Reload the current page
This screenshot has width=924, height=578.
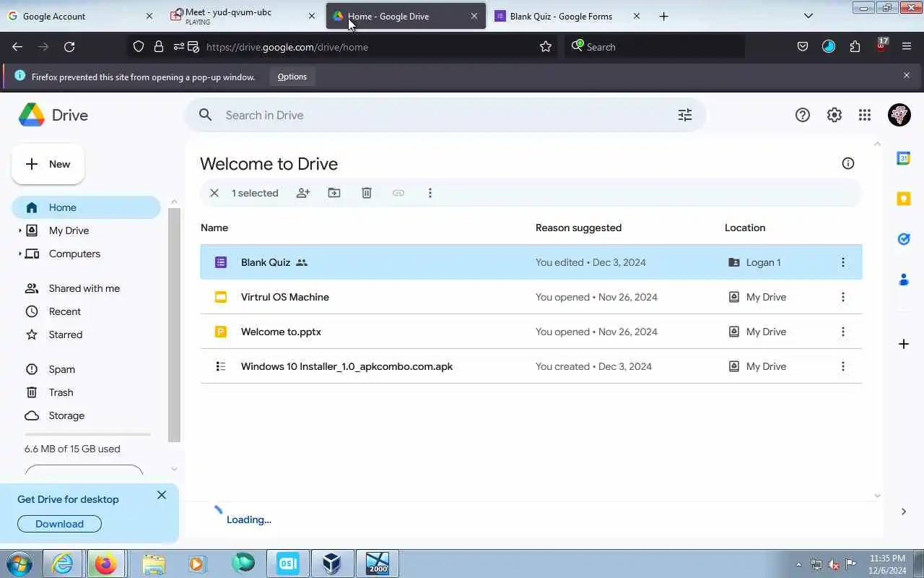(69, 47)
